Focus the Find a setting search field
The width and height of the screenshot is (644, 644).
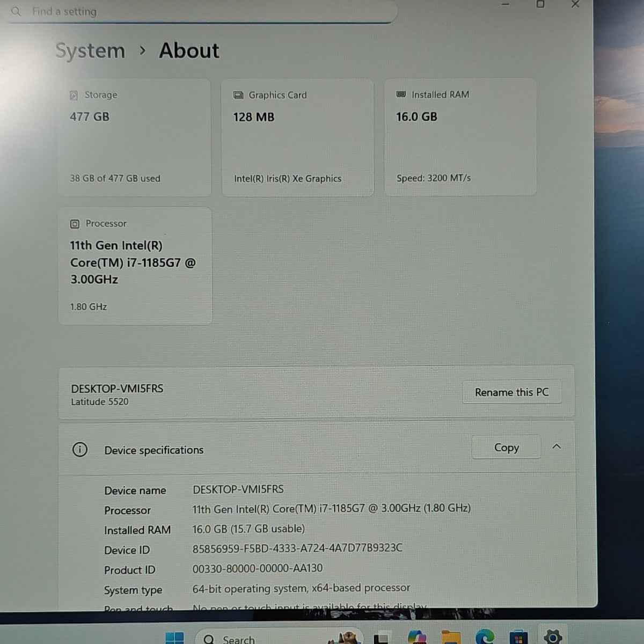201,11
